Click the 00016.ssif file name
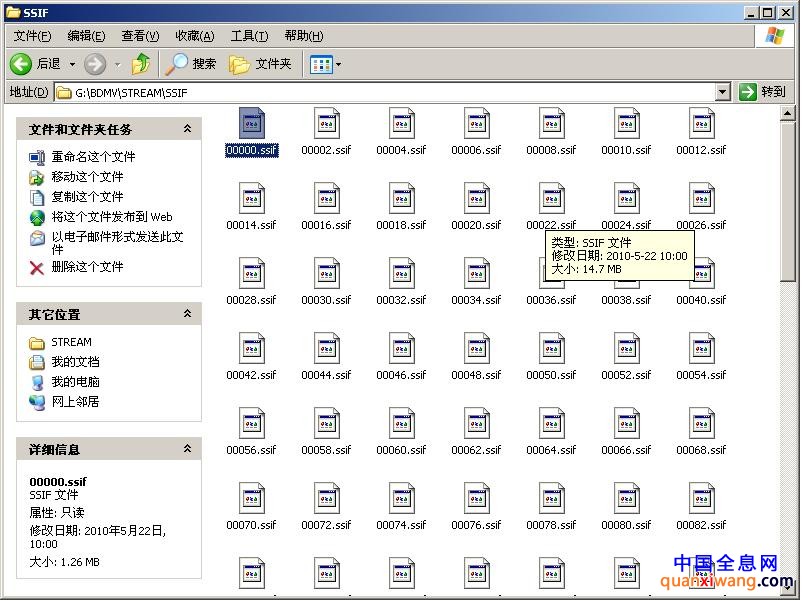Screen dimensions: 804x601 point(326,225)
